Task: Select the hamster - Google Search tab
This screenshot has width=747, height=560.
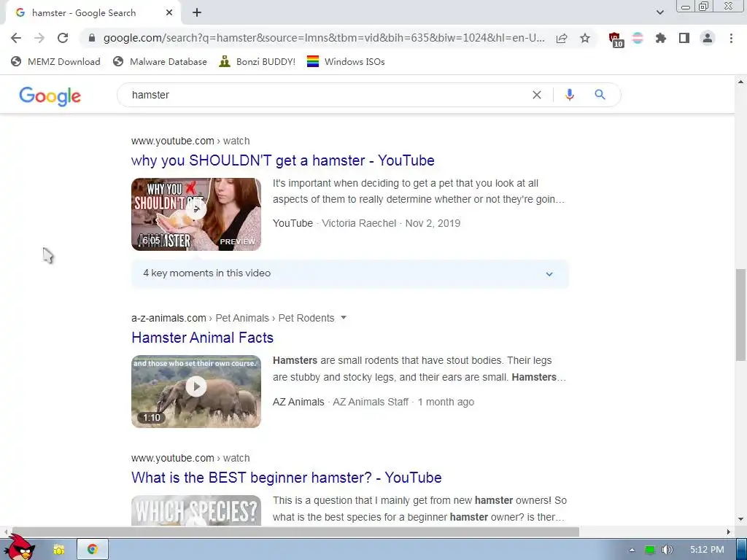Action: coord(93,13)
